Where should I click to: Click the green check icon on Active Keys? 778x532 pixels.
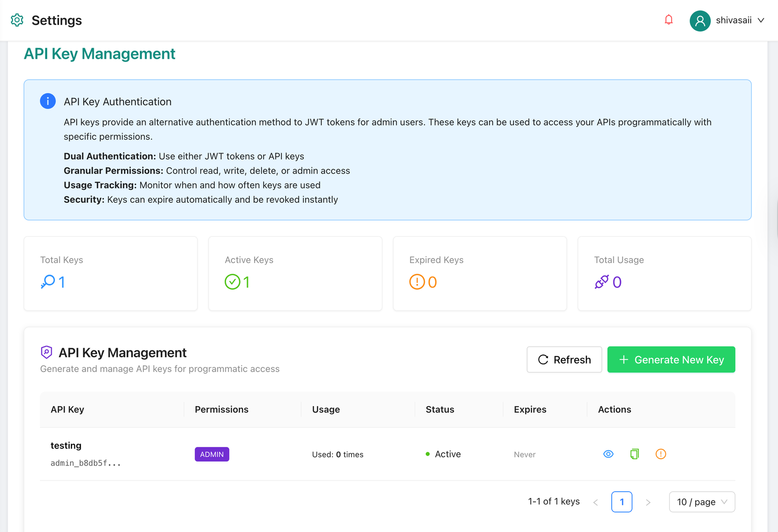232,282
